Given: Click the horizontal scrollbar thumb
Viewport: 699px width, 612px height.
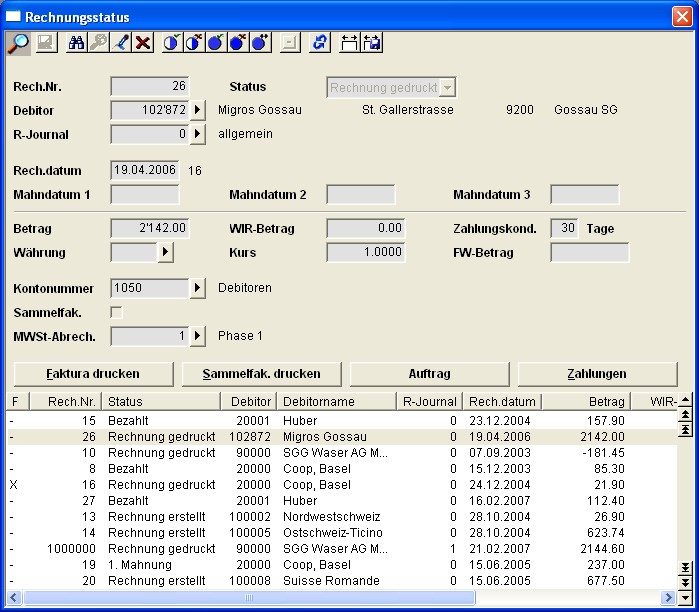Looking at the screenshot, I should 249,597.
